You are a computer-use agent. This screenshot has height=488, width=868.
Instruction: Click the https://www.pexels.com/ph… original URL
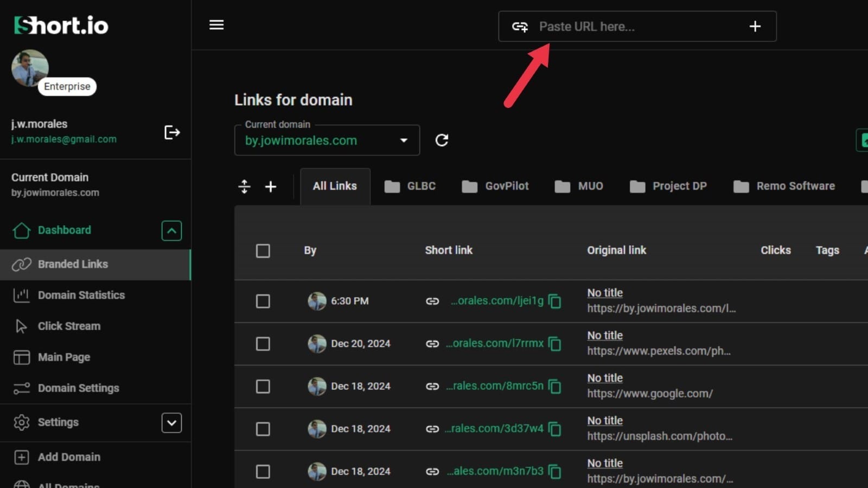point(659,351)
